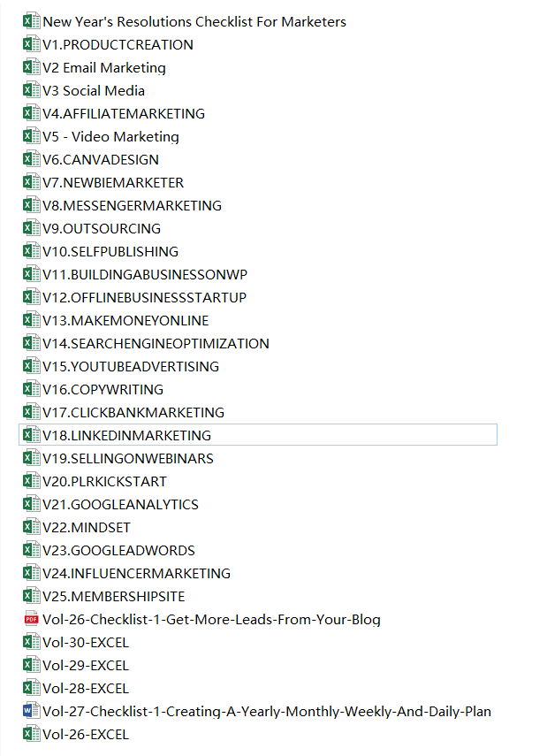Click Excel icon of V20.PLRKICKSTART
The height and width of the screenshot is (756, 547).
[x=31, y=481]
